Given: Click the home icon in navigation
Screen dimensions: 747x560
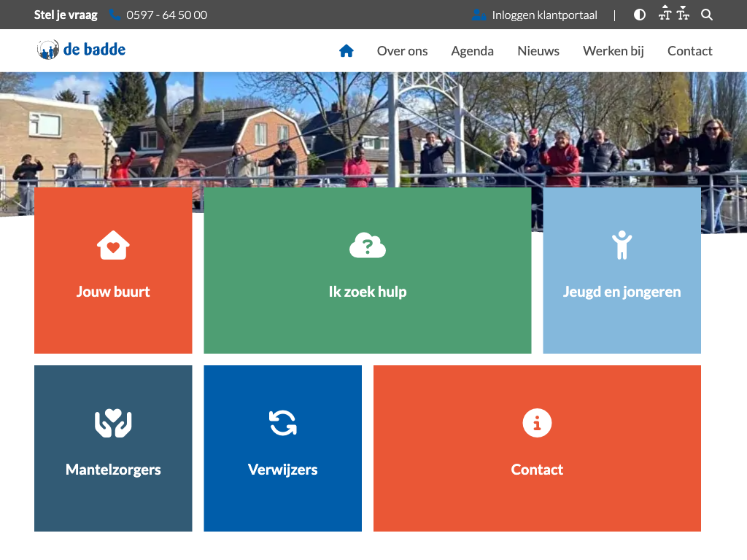Looking at the screenshot, I should (347, 51).
